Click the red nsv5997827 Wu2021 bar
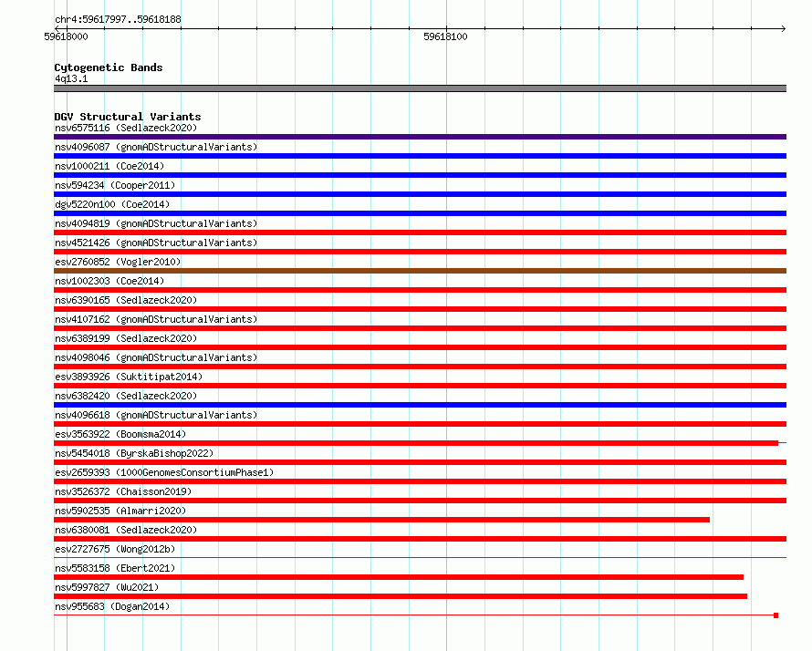812x651 pixels. (x=401, y=596)
